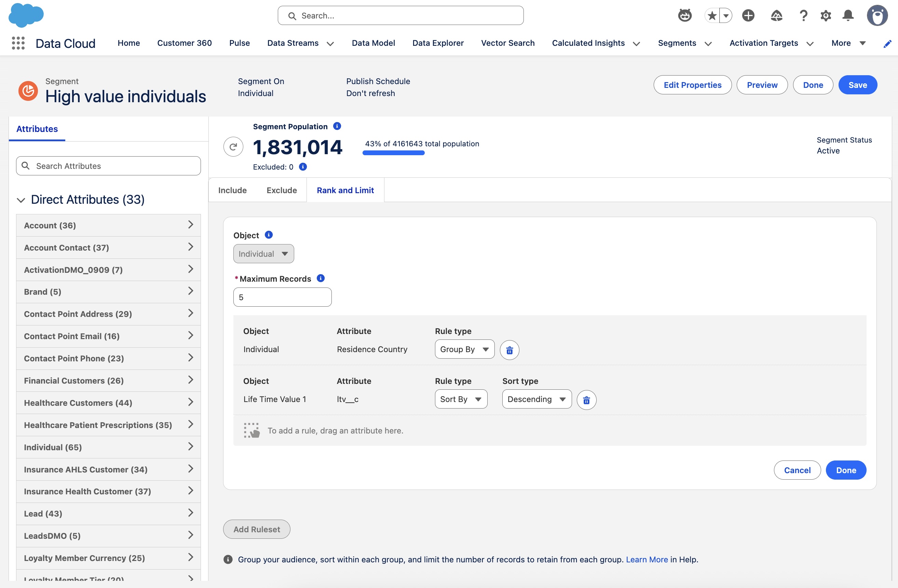898x588 pixels.
Task: Change the Descending sort type dropdown
Action: click(536, 399)
